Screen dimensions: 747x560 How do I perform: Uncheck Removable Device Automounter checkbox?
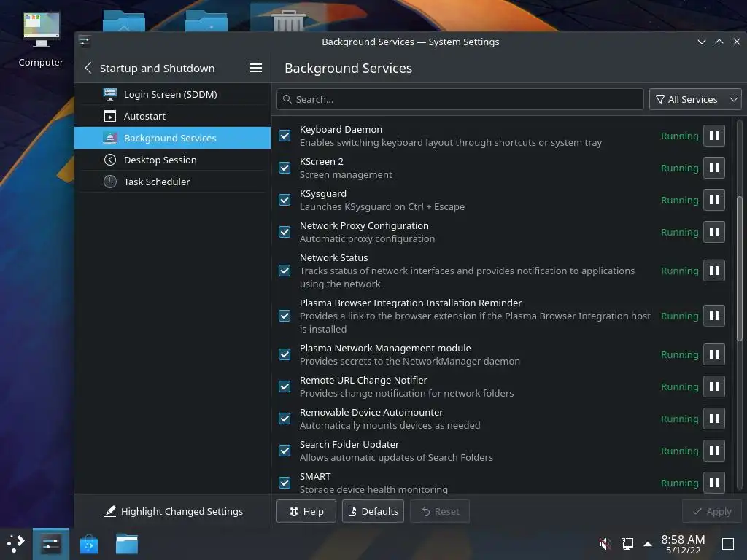285,419
